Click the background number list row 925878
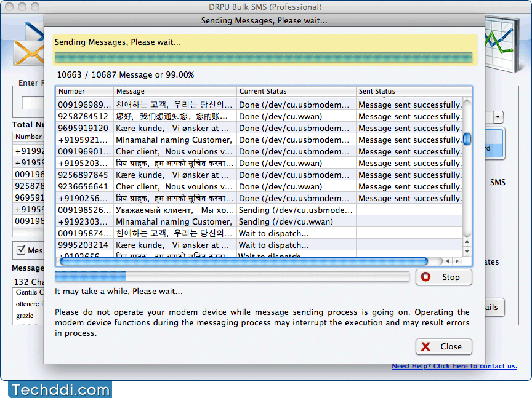532x398 pixels. click(28, 186)
